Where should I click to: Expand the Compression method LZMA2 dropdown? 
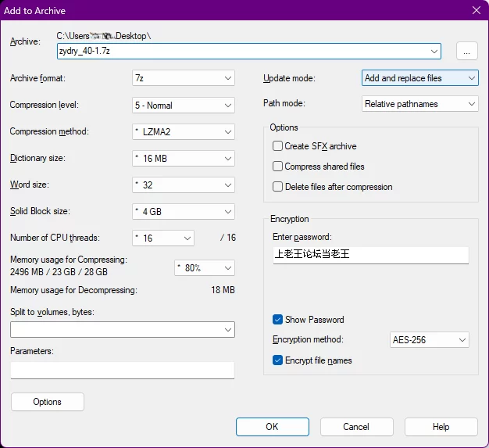pos(184,132)
